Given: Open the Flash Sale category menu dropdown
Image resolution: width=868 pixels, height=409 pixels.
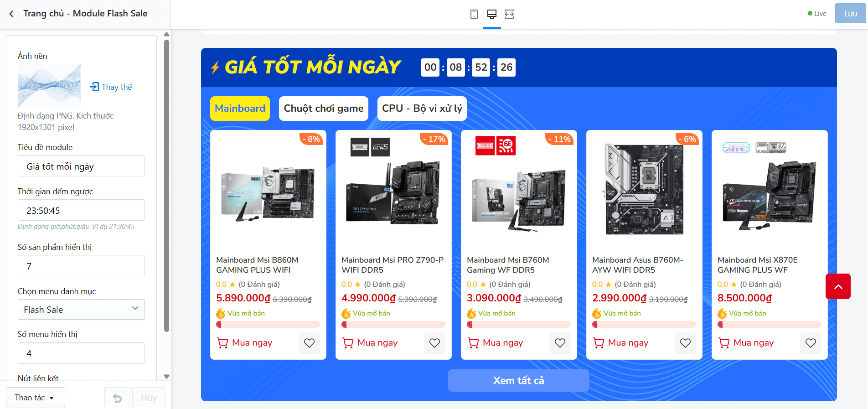Looking at the screenshot, I should point(81,310).
